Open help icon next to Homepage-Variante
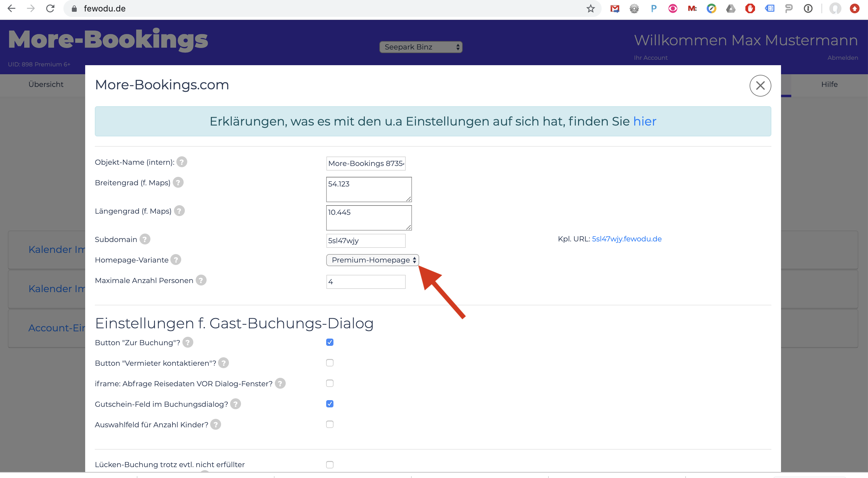Viewport: 868px width, 478px height. [176, 260]
